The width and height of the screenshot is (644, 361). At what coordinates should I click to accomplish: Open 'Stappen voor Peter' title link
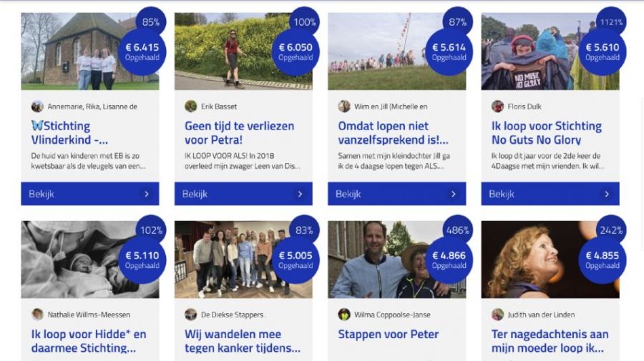[388, 335]
